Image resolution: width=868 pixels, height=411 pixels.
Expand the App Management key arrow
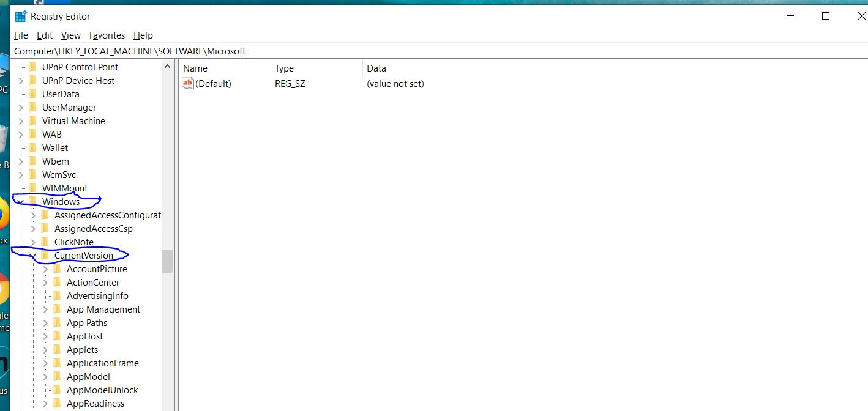coord(45,309)
